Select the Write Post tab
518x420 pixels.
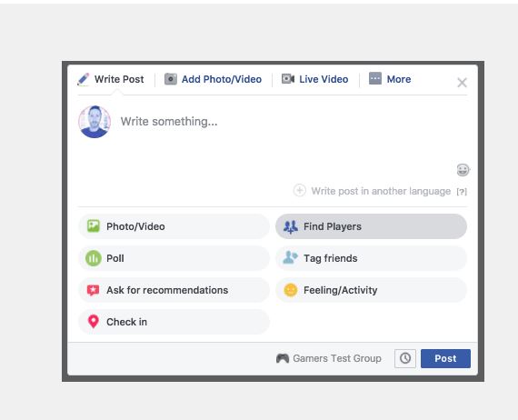click(x=110, y=79)
